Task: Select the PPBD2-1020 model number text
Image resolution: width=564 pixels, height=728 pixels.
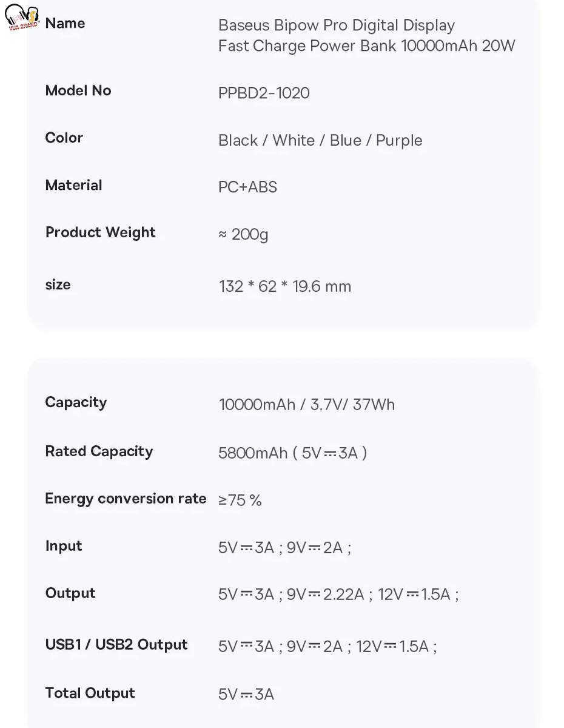Action: click(x=264, y=93)
